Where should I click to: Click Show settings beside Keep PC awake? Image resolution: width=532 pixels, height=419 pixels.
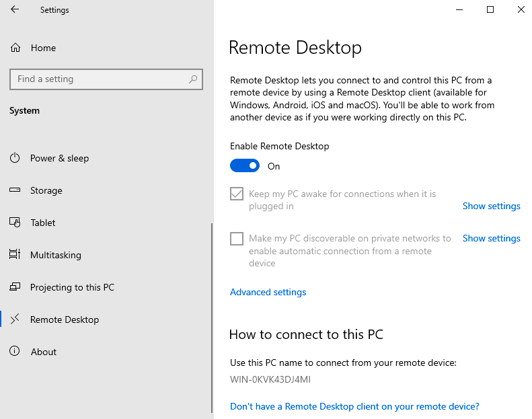(491, 206)
